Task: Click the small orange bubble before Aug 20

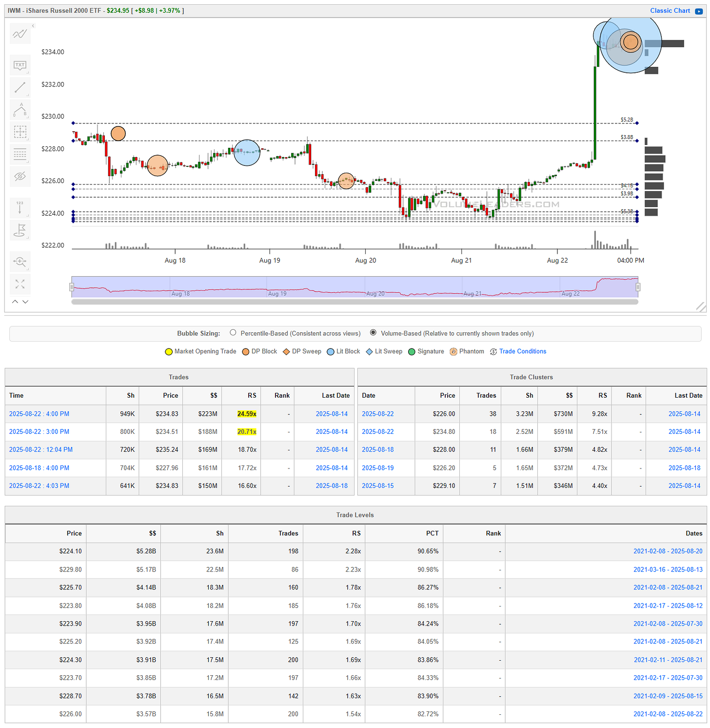Action: (346, 181)
